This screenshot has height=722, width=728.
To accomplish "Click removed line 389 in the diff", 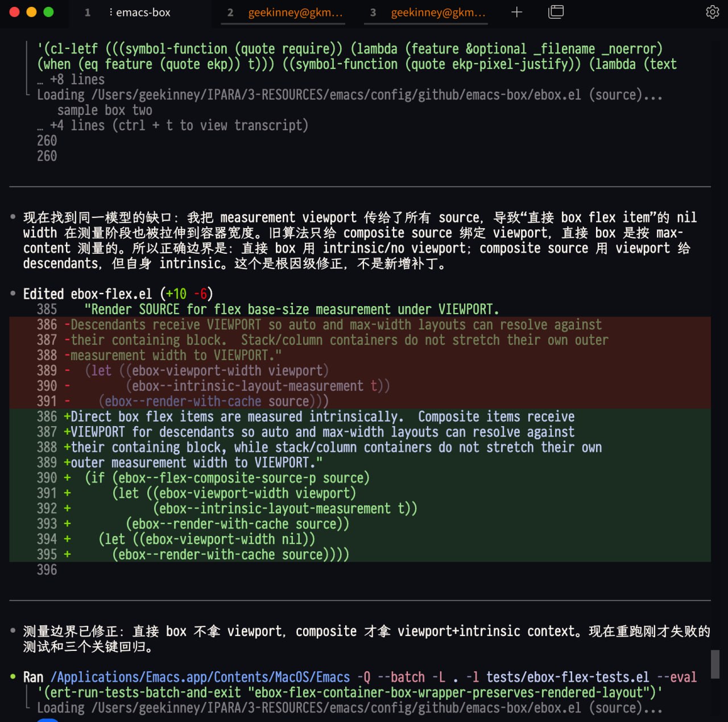I will [360, 370].
